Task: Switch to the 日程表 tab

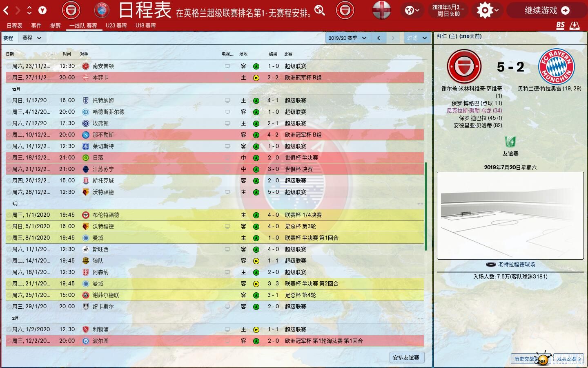Action: pos(14,25)
